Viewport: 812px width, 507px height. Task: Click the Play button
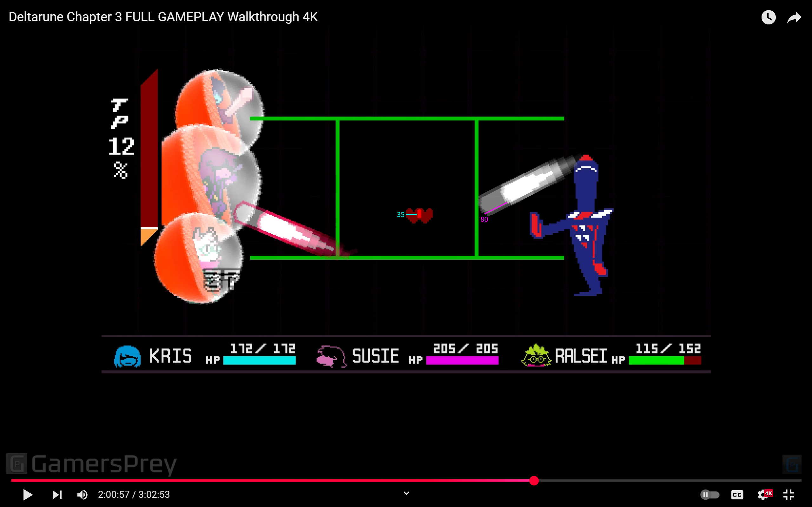click(x=28, y=495)
